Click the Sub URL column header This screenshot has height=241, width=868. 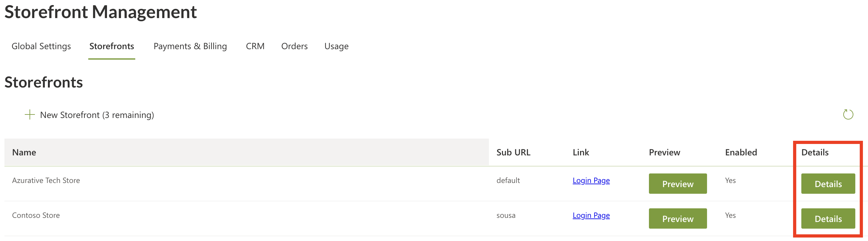[x=513, y=152]
